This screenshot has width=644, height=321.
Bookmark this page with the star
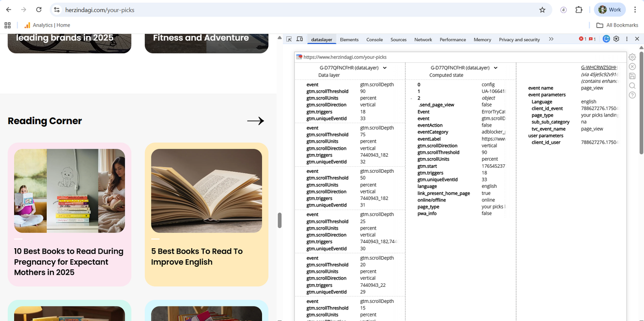tap(542, 10)
